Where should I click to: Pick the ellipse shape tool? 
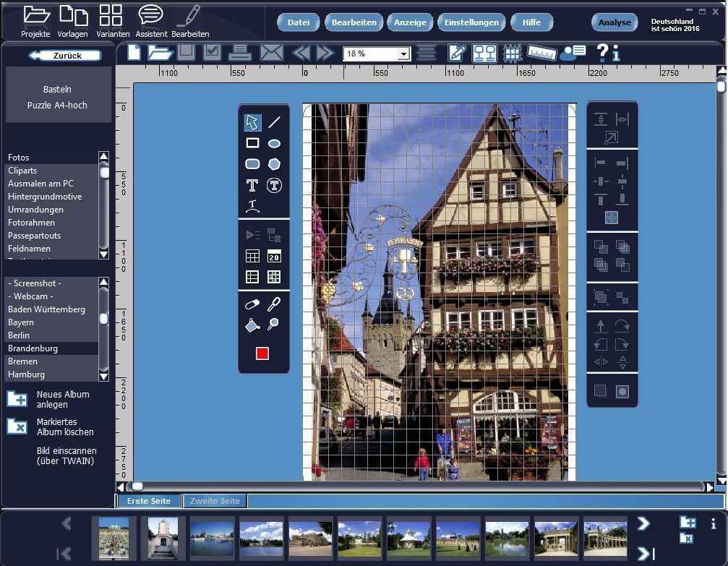[274, 143]
